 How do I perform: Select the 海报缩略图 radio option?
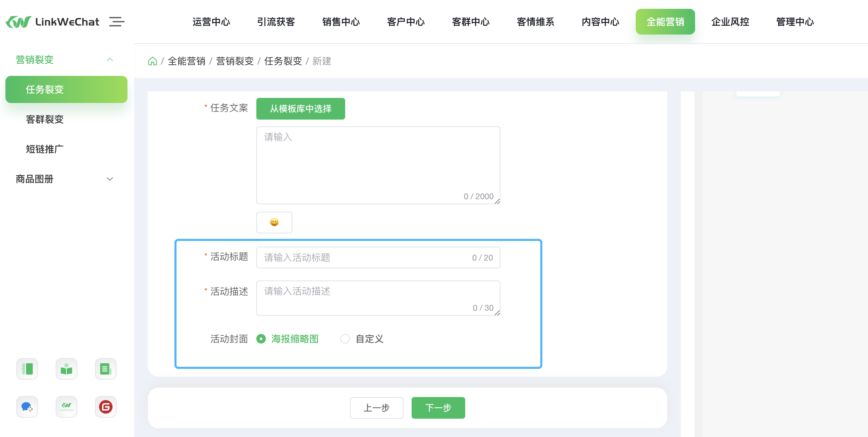tap(261, 339)
